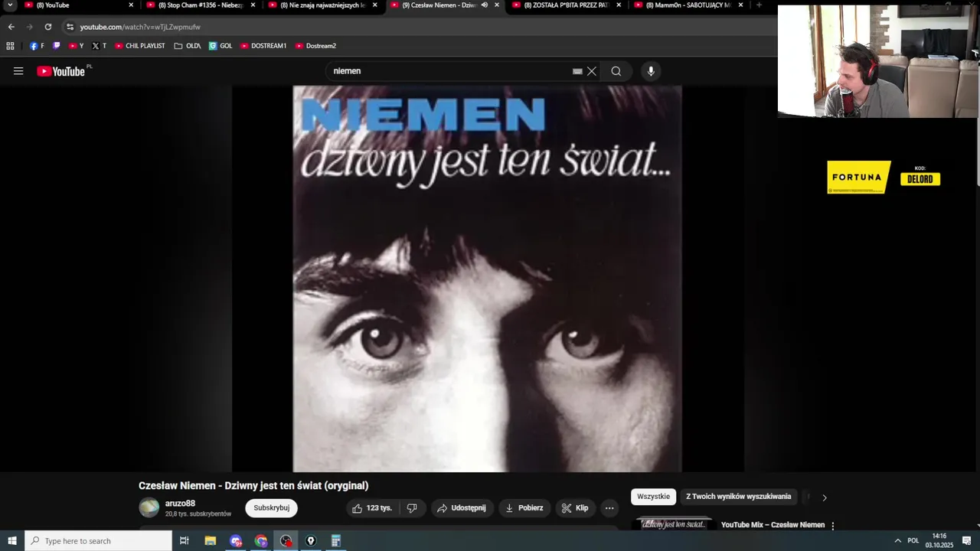980x551 pixels.
Task: Click the Pobierz download button
Action: 524,508
